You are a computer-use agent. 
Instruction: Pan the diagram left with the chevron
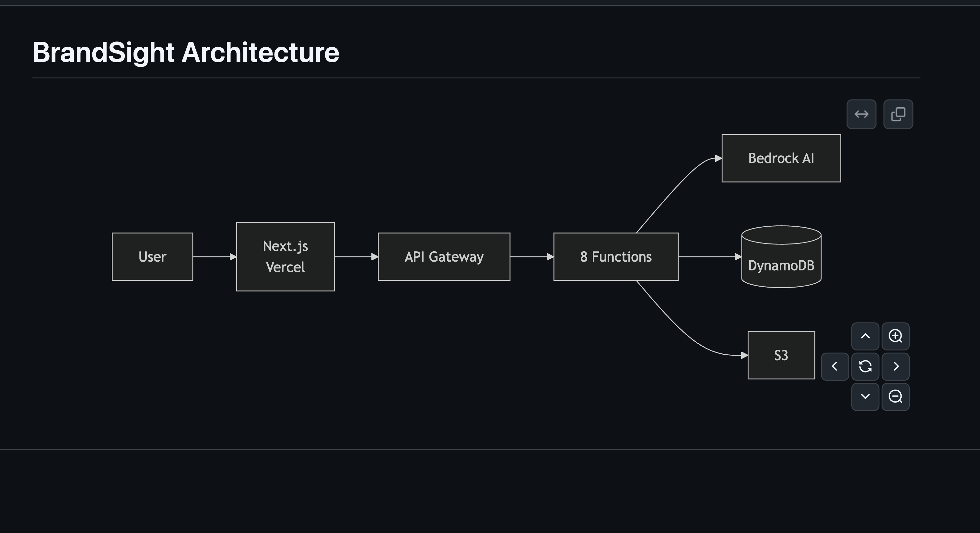[x=835, y=366]
